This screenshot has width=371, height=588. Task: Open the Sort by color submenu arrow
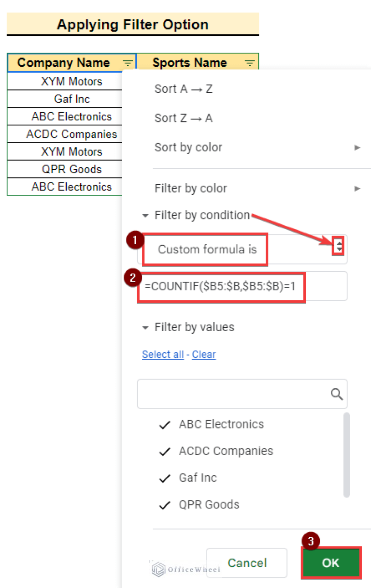tap(357, 147)
